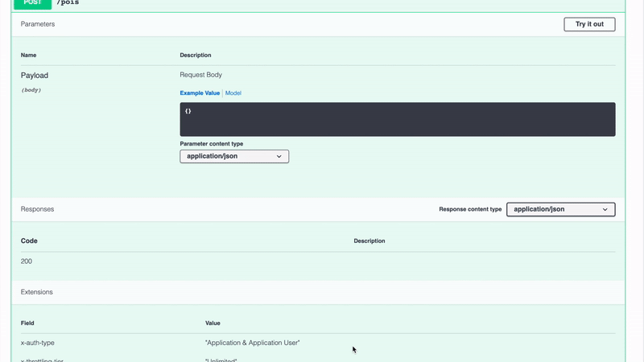Click the Parameters section header
Screen dimensions: 644x362
(x=38, y=24)
